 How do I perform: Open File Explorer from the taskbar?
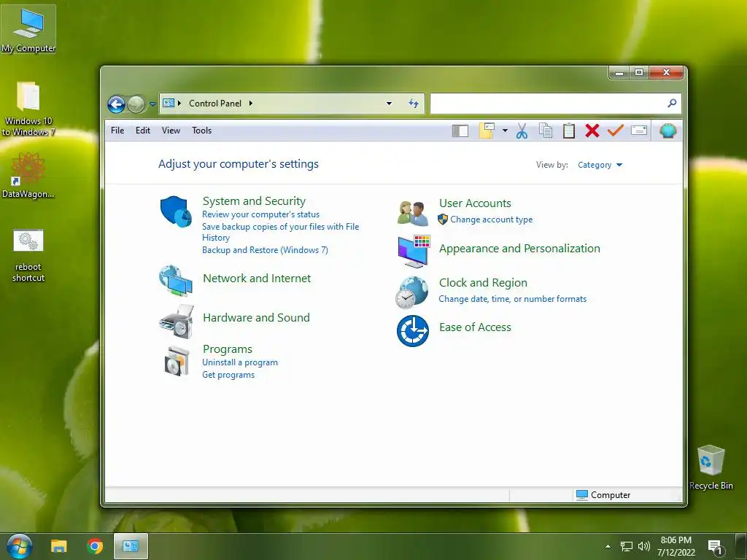[59, 546]
